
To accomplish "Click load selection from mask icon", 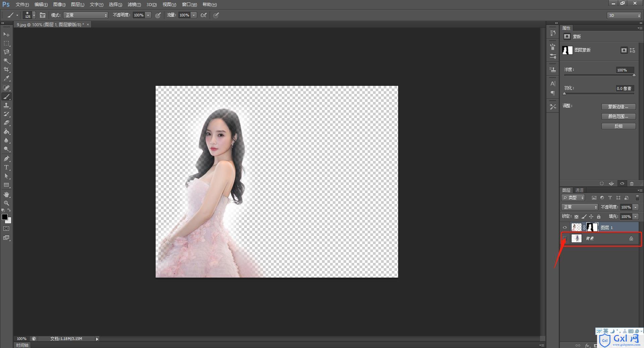I will coord(602,183).
